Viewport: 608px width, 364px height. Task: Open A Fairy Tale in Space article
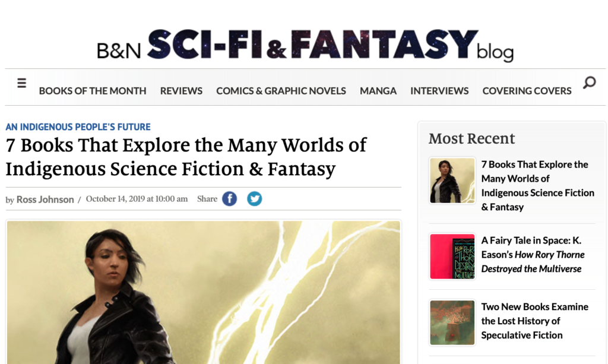[533, 255]
